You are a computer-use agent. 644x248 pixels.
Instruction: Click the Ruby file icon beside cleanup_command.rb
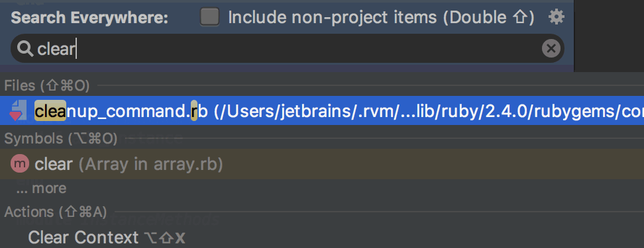click(18, 110)
